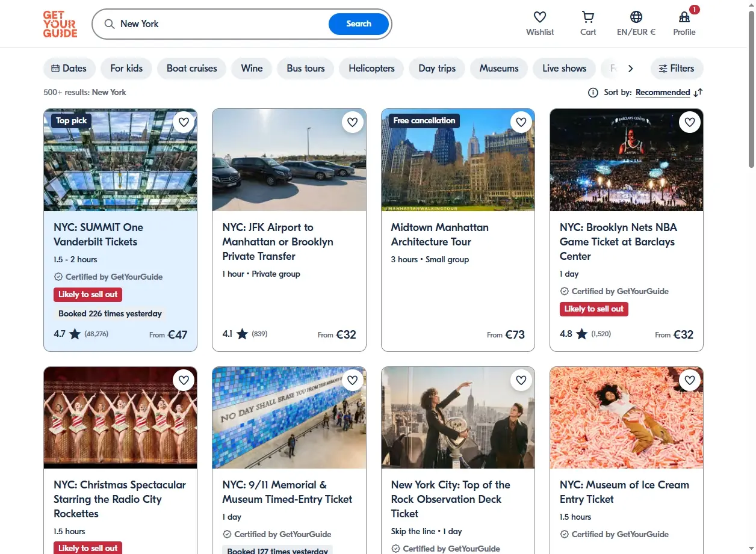Click the From €73 price
This screenshot has height=554, width=756.
click(506, 334)
